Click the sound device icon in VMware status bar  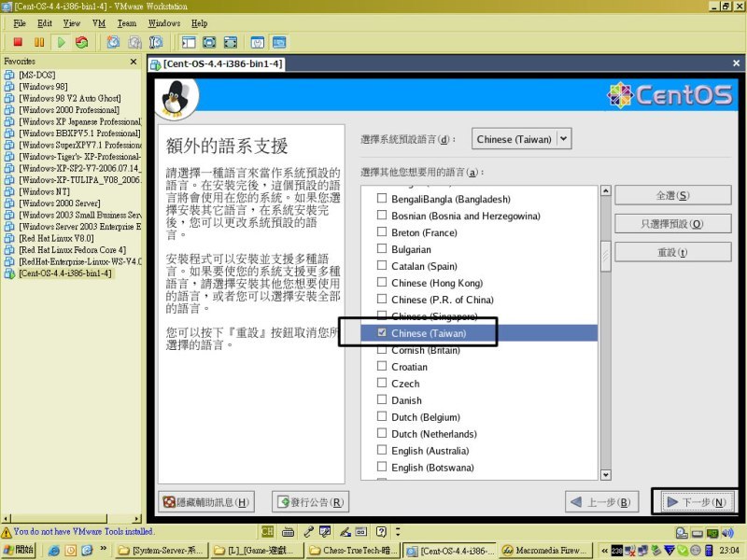pos(727,533)
